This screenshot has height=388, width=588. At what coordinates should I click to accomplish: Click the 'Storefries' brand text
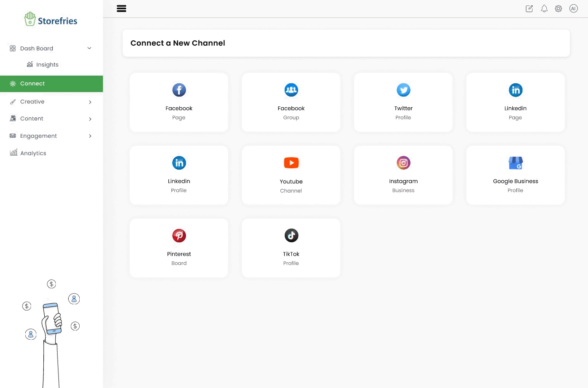pyautogui.click(x=58, y=20)
